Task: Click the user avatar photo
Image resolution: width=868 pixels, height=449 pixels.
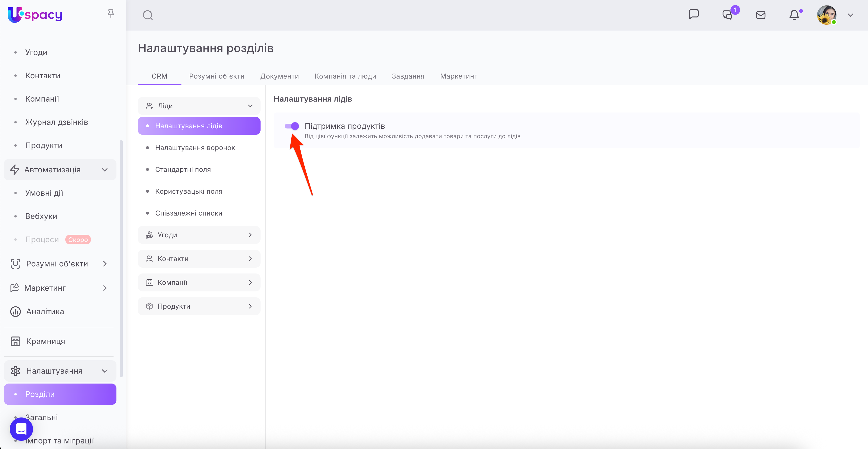Action: [x=826, y=15]
